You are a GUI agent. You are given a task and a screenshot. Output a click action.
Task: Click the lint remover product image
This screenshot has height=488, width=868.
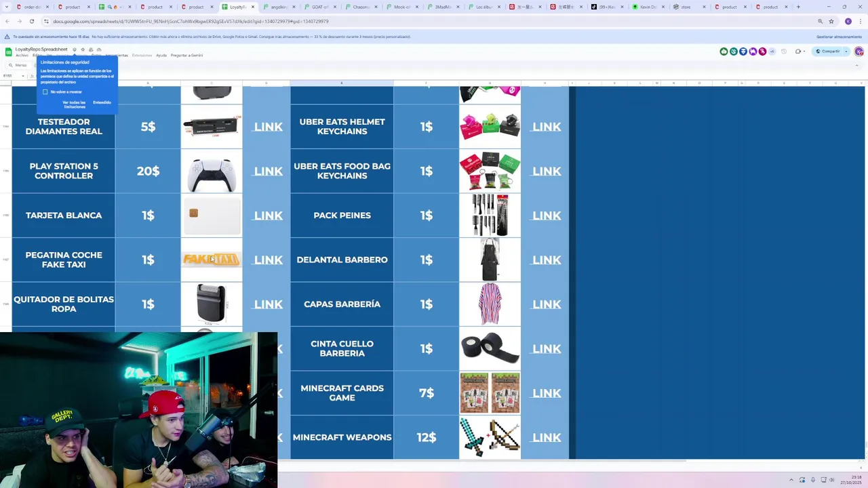(x=212, y=304)
